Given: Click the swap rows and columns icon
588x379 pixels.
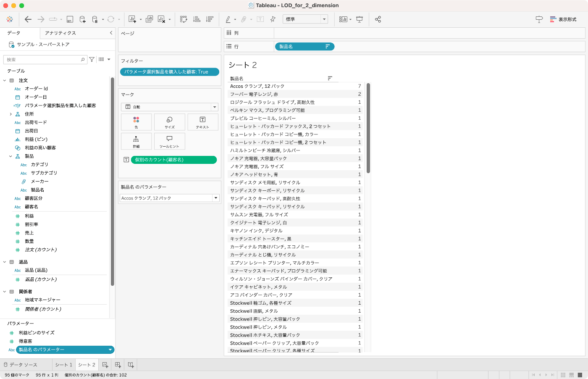Looking at the screenshot, I should (x=184, y=19).
